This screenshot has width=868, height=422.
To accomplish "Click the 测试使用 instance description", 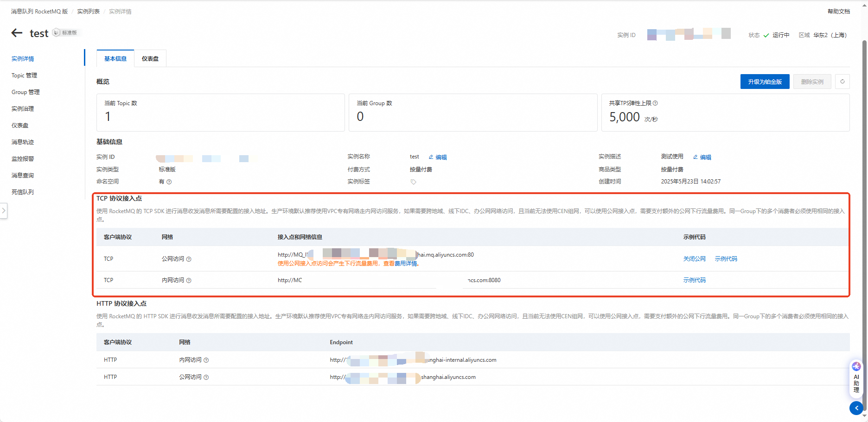I will click(x=672, y=157).
